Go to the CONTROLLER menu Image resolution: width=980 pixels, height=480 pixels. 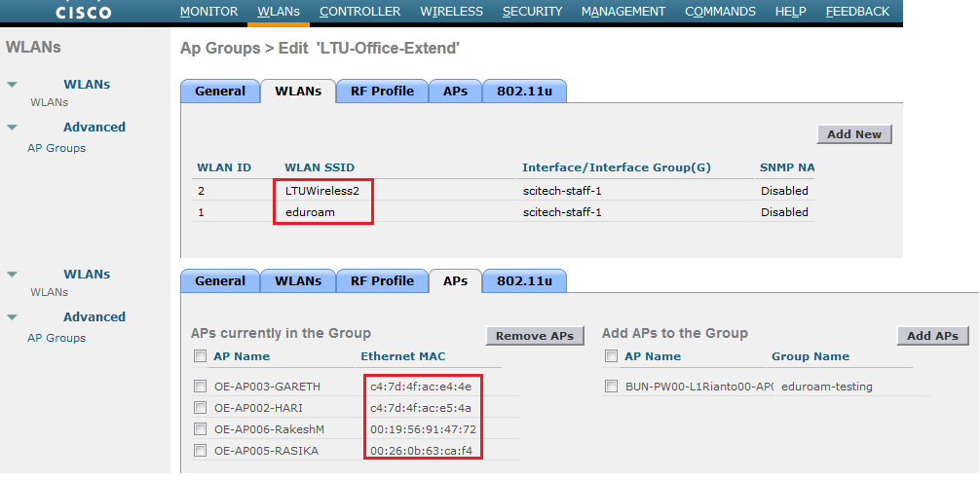tap(359, 12)
